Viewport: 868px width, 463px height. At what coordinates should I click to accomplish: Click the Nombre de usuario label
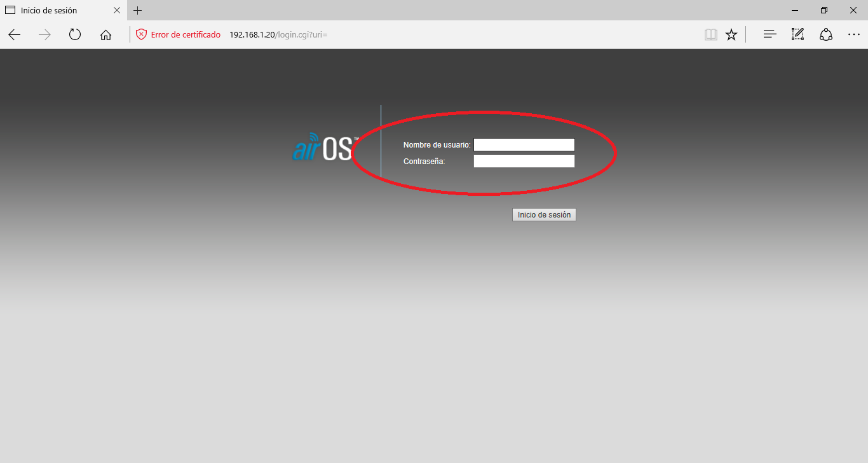[x=437, y=145]
